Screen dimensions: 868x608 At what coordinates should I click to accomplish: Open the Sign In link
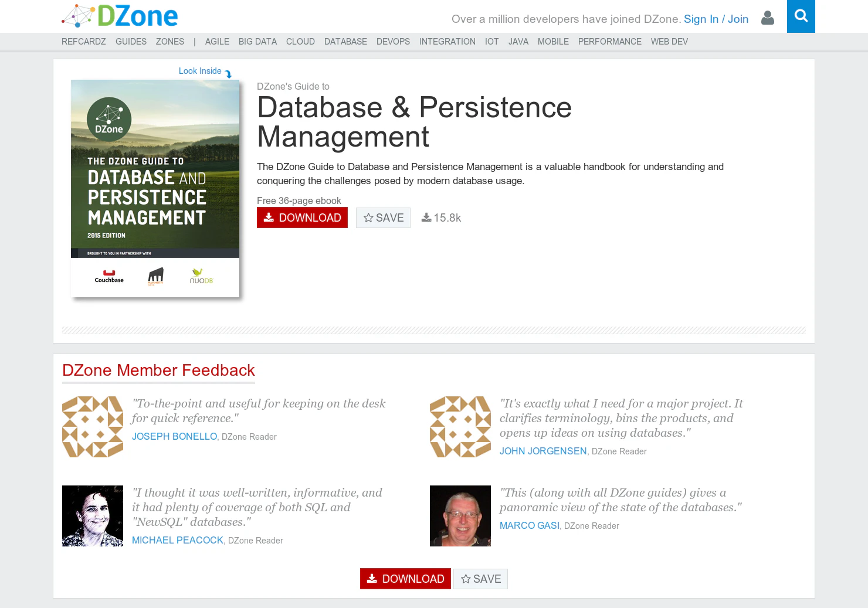pyautogui.click(x=701, y=19)
